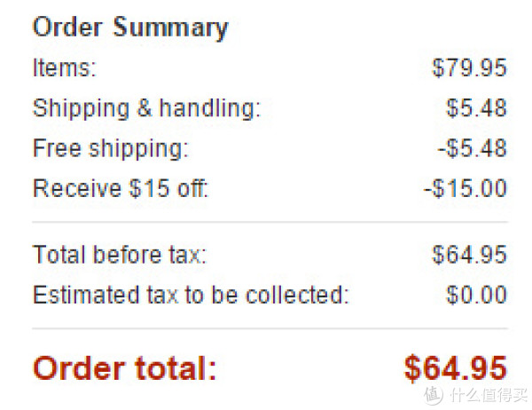Select the $0.00 estimated tax amount
The height and width of the screenshot is (410, 532).
476,295
